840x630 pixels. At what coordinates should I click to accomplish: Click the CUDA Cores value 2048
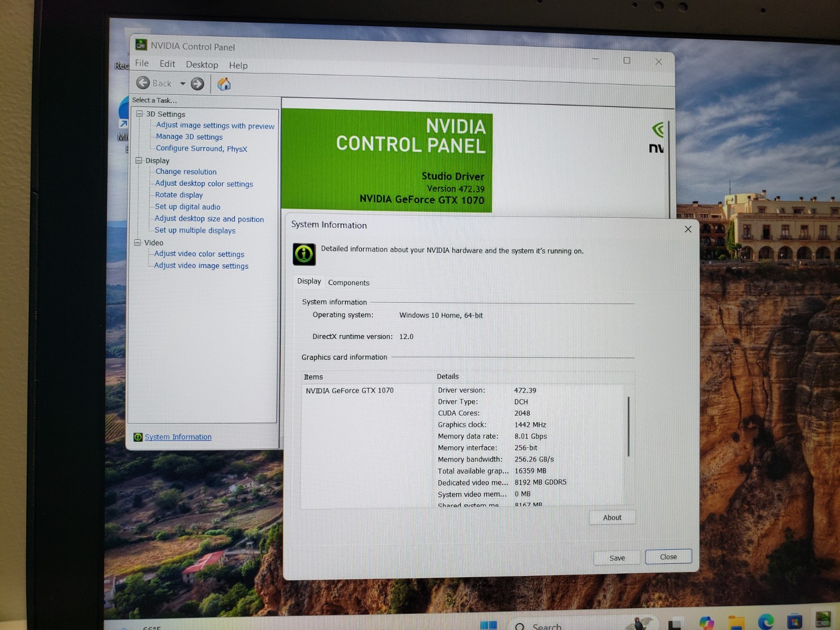click(x=522, y=413)
